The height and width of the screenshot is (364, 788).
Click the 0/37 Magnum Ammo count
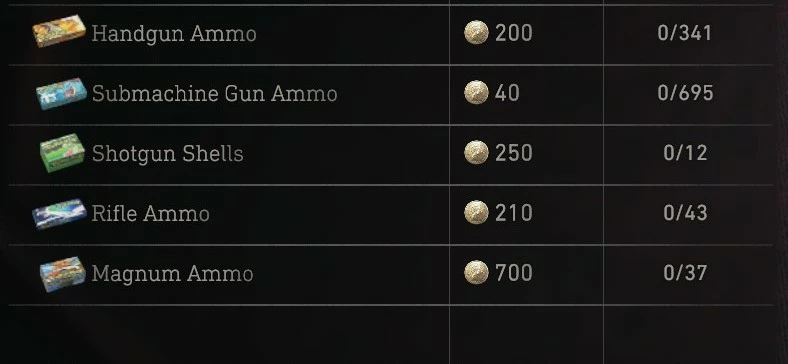tap(685, 273)
